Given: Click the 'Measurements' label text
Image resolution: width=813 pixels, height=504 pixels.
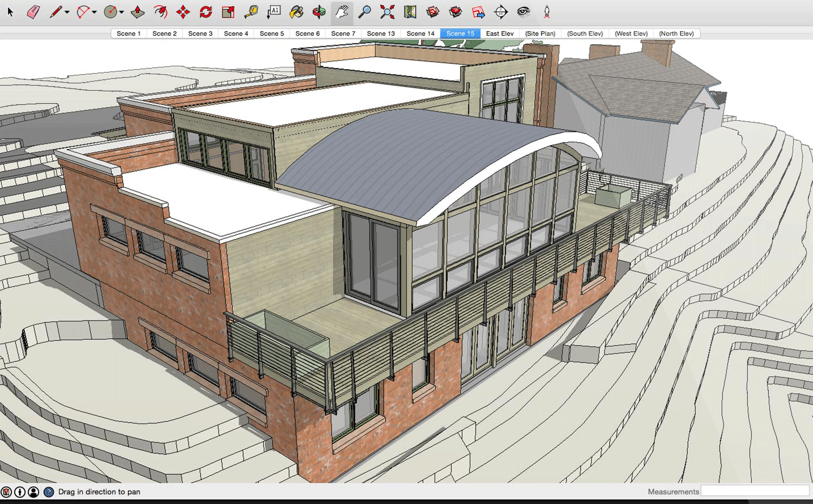Looking at the screenshot, I should tap(674, 492).
